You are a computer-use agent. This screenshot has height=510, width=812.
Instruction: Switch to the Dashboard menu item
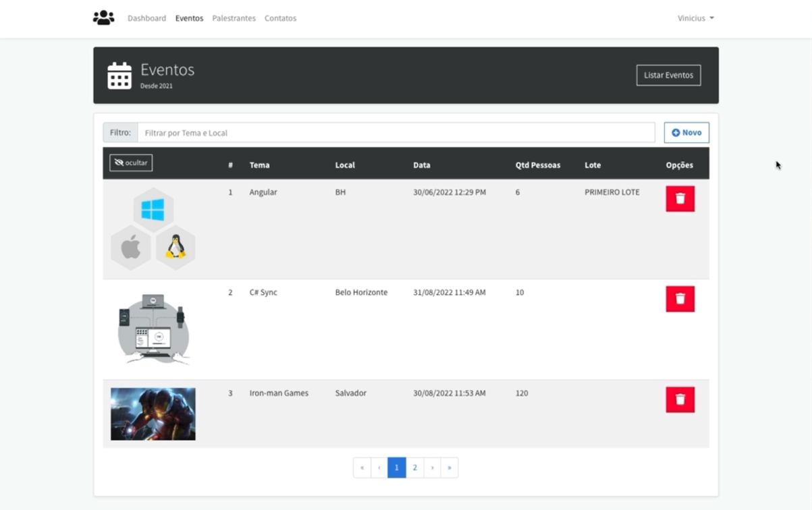pos(146,18)
